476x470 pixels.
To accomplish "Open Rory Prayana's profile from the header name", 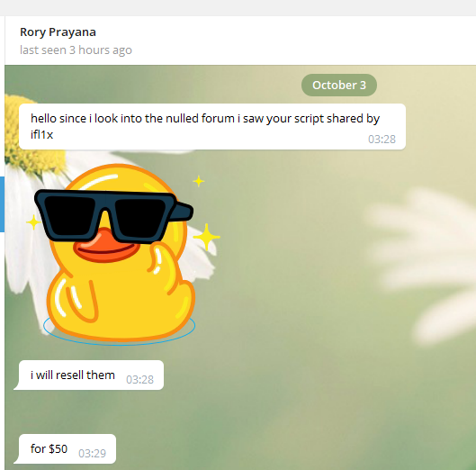I will pyautogui.click(x=58, y=32).
